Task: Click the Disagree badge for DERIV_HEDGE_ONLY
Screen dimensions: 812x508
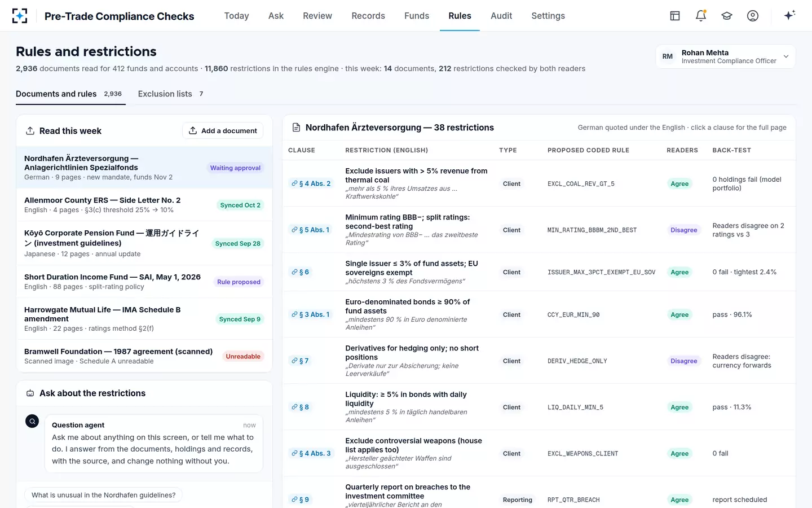Action: pos(683,361)
